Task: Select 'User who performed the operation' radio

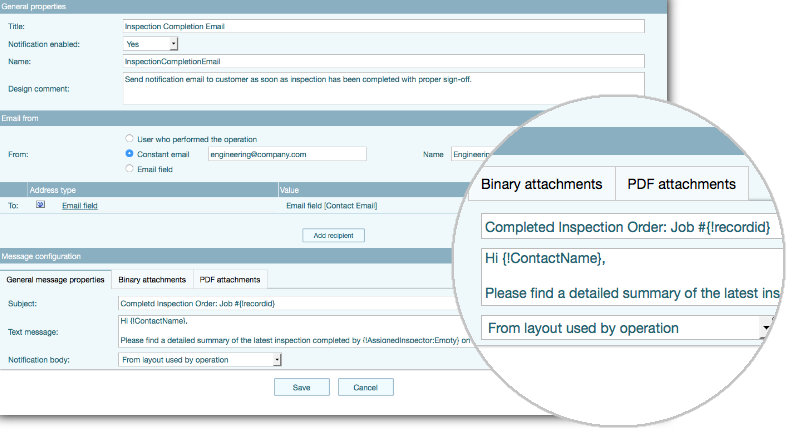Action: pyautogui.click(x=129, y=138)
